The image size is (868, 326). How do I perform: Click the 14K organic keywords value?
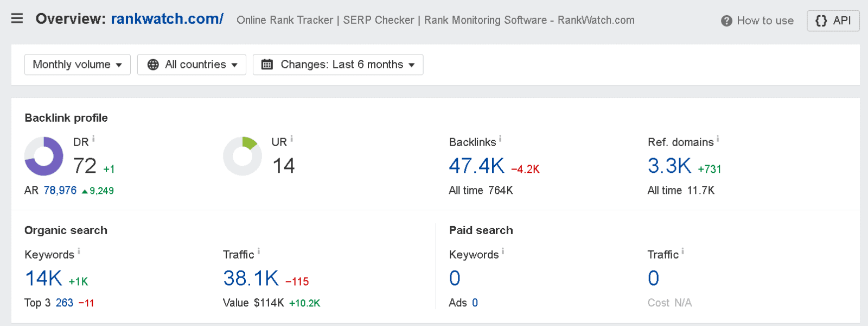[43, 278]
